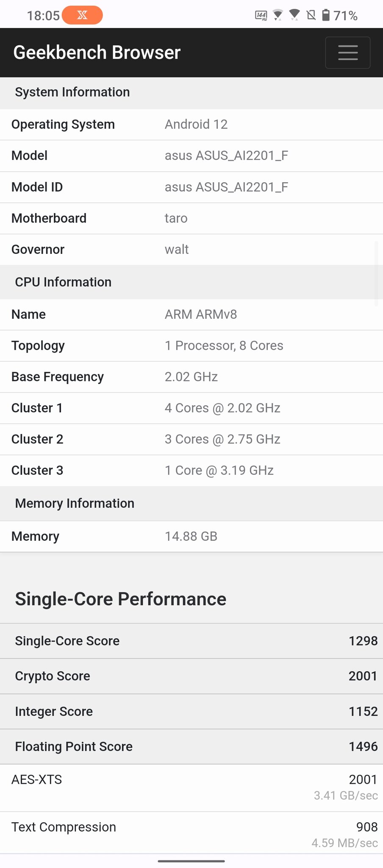383x868 pixels.
Task: Tap the orange X Mode status pill
Action: coord(82,15)
